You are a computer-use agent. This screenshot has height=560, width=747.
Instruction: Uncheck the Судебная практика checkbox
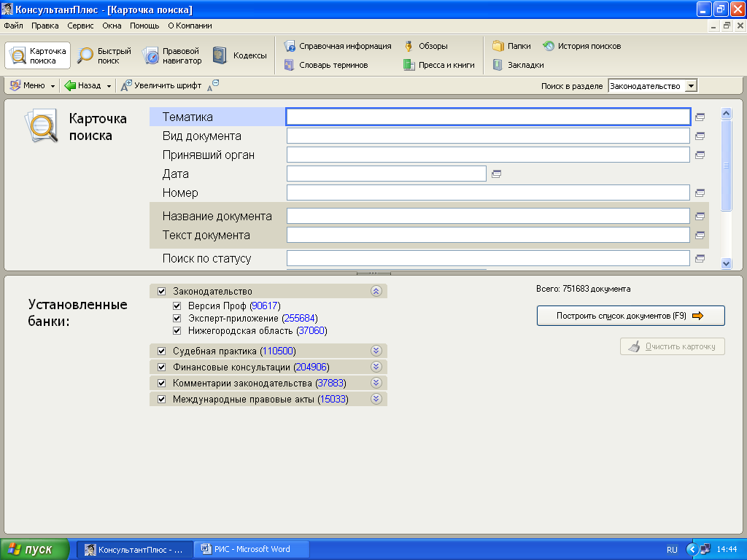pos(161,351)
